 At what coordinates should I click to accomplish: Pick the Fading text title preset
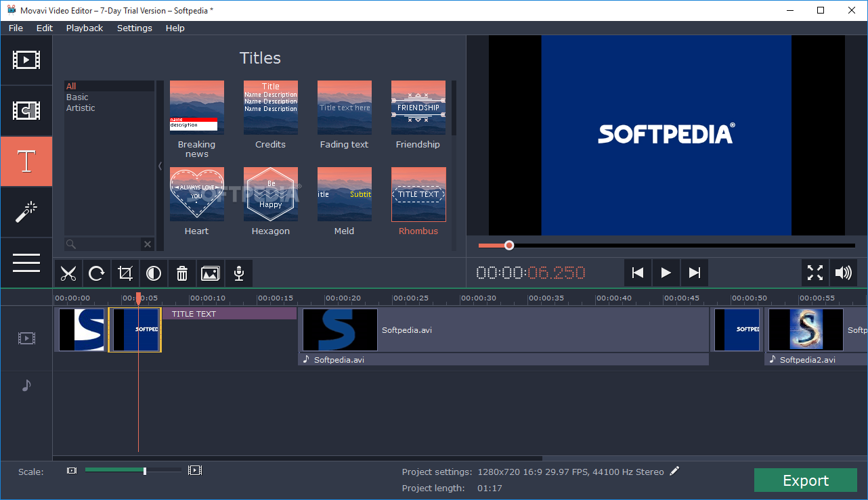pos(345,108)
